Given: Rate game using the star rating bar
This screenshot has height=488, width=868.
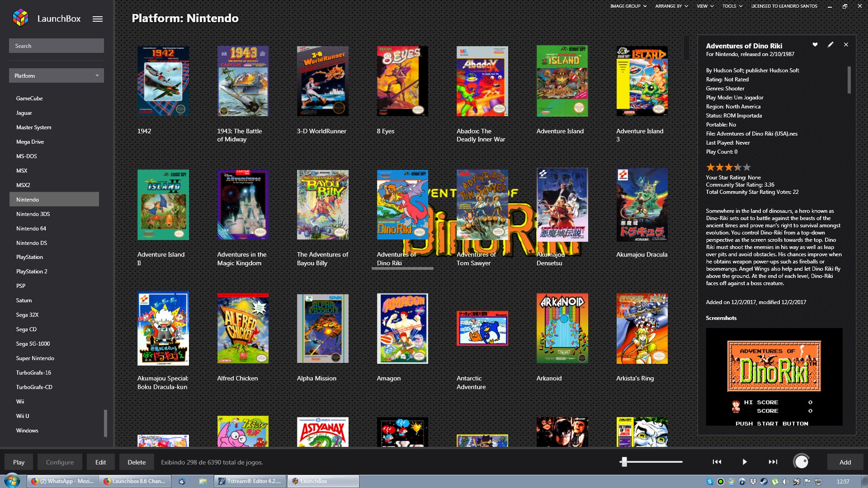Looking at the screenshot, I should click(x=728, y=167).
